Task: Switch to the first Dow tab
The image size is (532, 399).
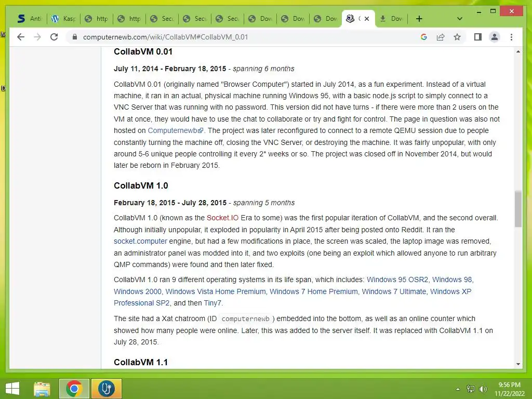Action: tap(260, 19)
